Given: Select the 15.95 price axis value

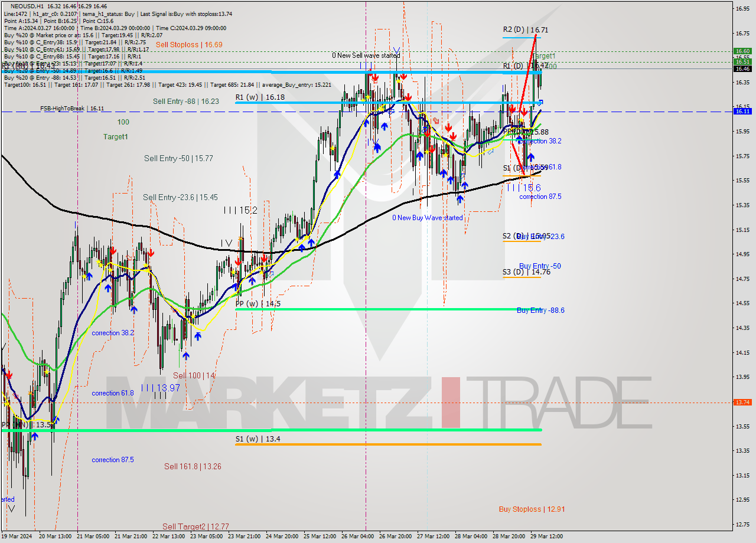Looking at the screenshot, I should coord(742,131).
